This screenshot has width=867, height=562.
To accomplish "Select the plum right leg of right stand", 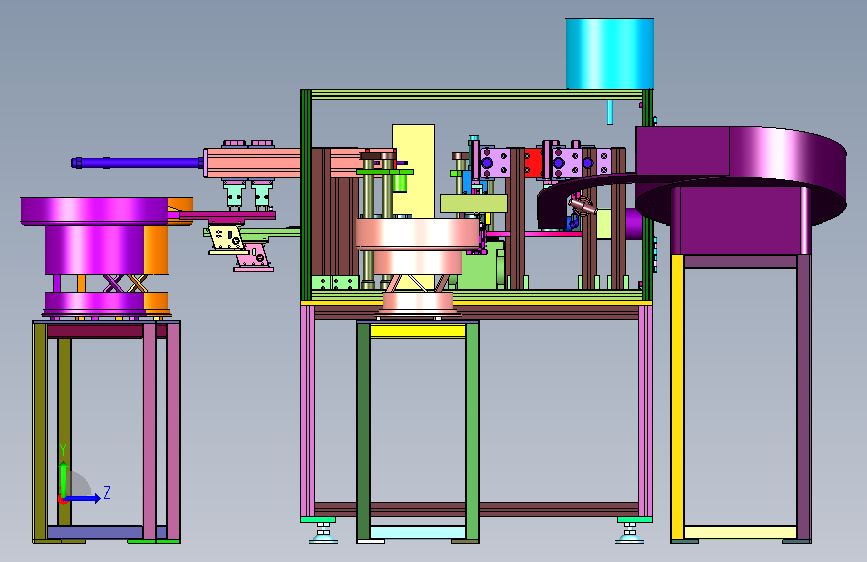I will click(804, 398).
